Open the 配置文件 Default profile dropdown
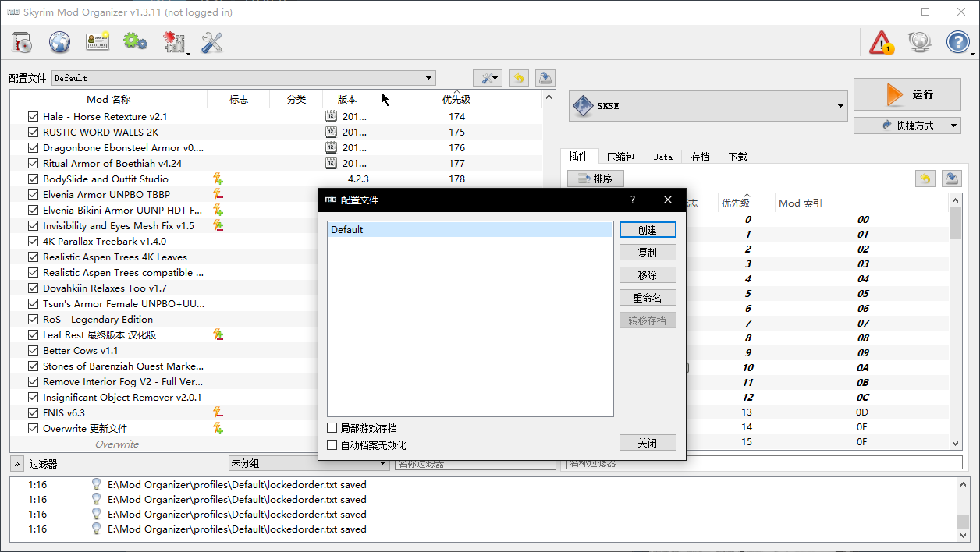 coord(243,78)
